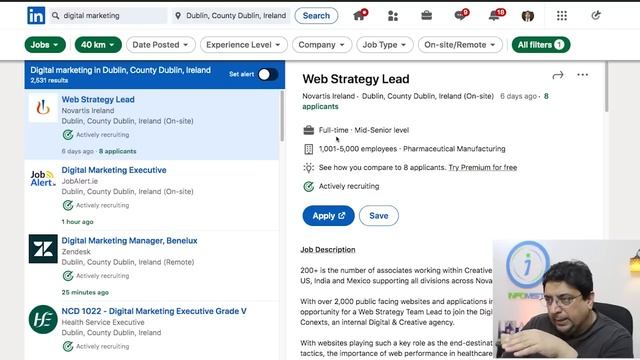Click the job list scrollbar
The height and width of the screenshot is (360, 640).
(x=282, y=116)
